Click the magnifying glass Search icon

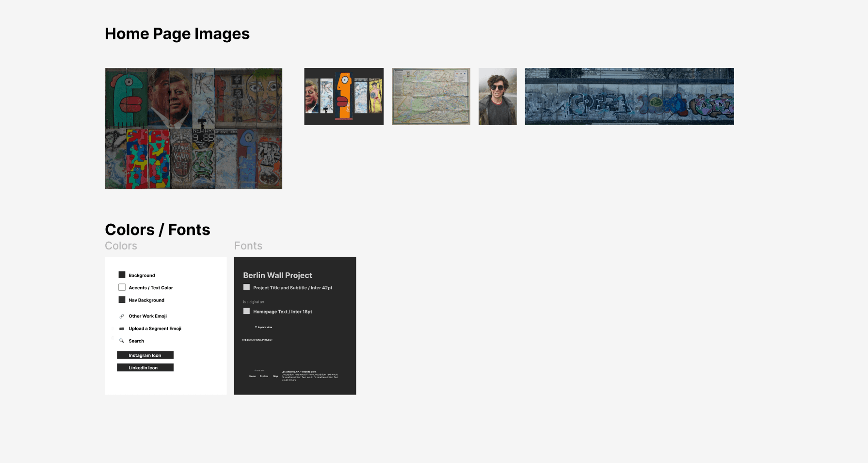point(122,341)
